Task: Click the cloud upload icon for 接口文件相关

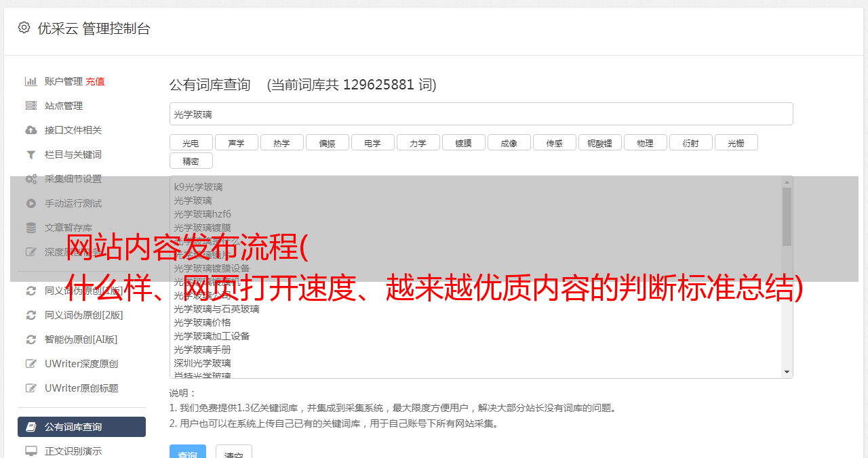Action: click(x=31, y=130)
